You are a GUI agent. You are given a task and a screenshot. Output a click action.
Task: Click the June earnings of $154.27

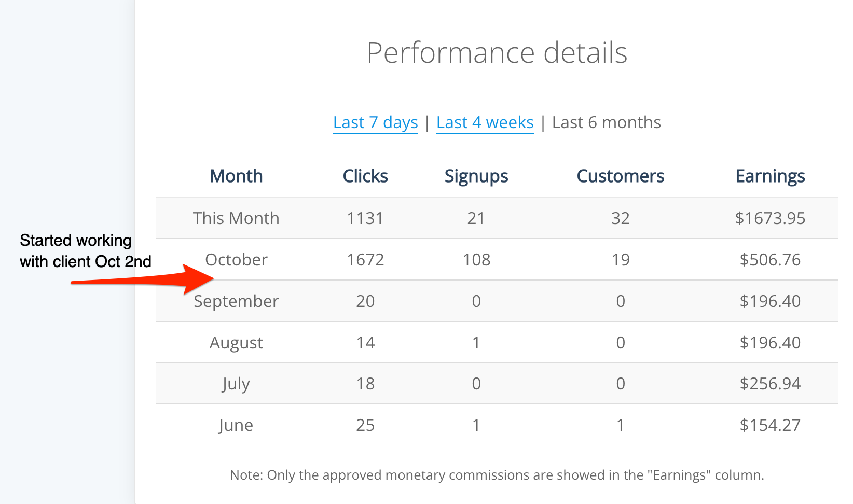point(770,425)
